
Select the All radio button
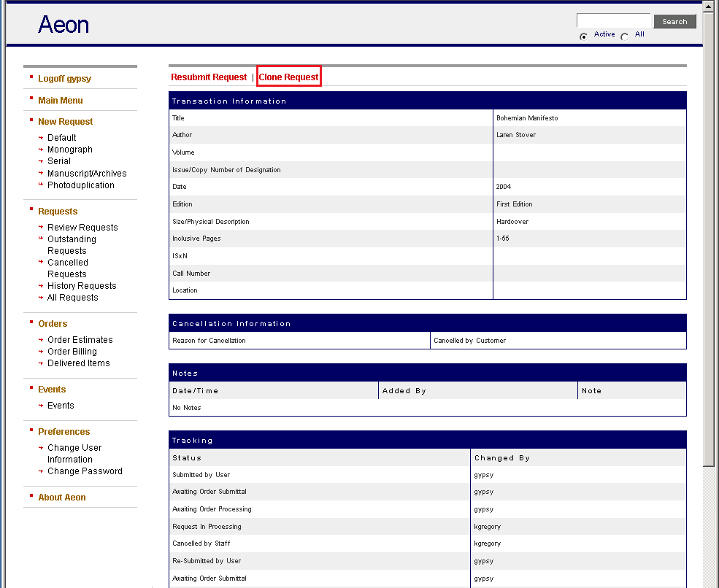pos(624,36)
